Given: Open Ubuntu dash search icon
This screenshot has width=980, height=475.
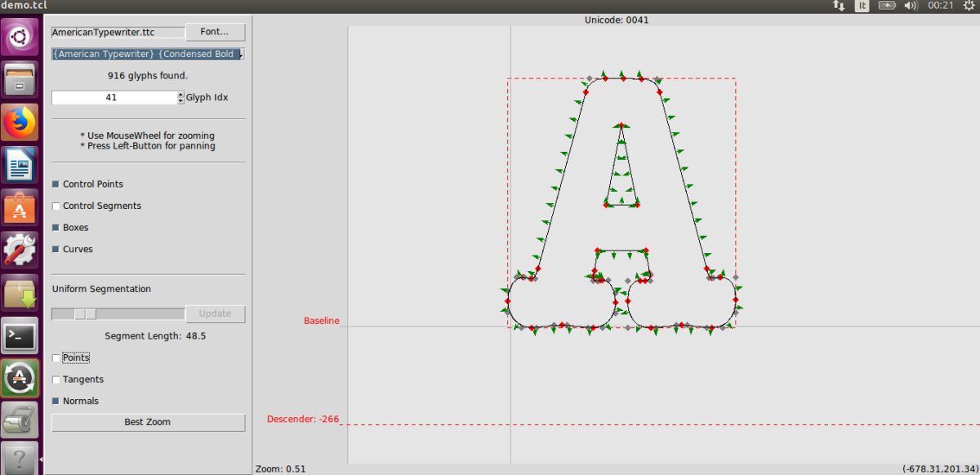Looking at the screenshot, I should [x=20, y=37].
